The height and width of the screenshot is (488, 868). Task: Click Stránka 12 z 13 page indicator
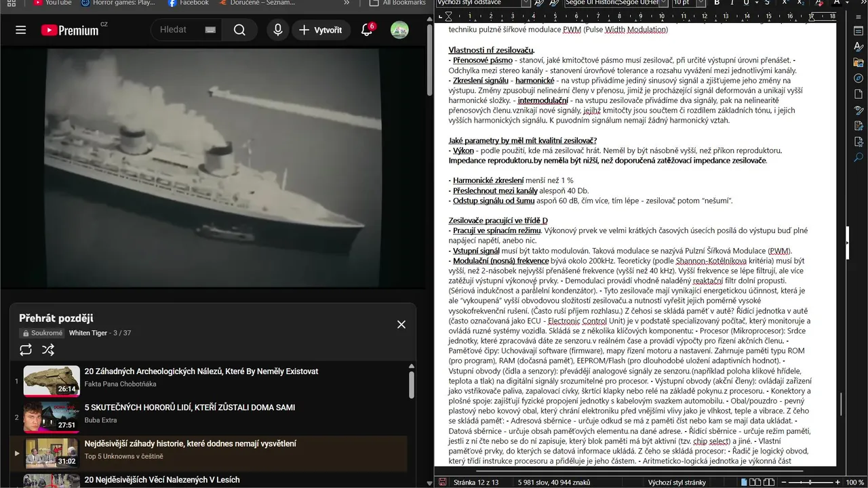pyautogui.click(x=476, y=482)
